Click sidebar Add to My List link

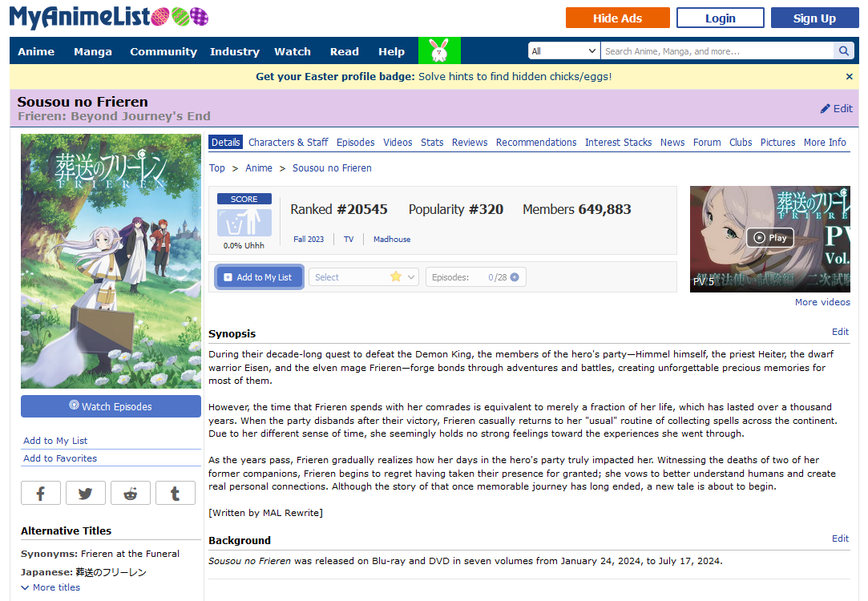(55, 441)
